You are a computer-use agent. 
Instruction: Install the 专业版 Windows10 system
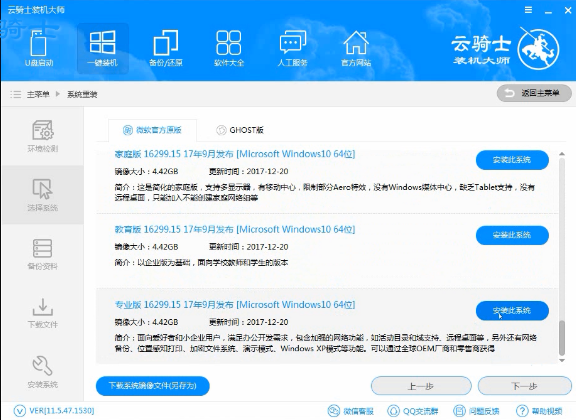click(512, 311)
